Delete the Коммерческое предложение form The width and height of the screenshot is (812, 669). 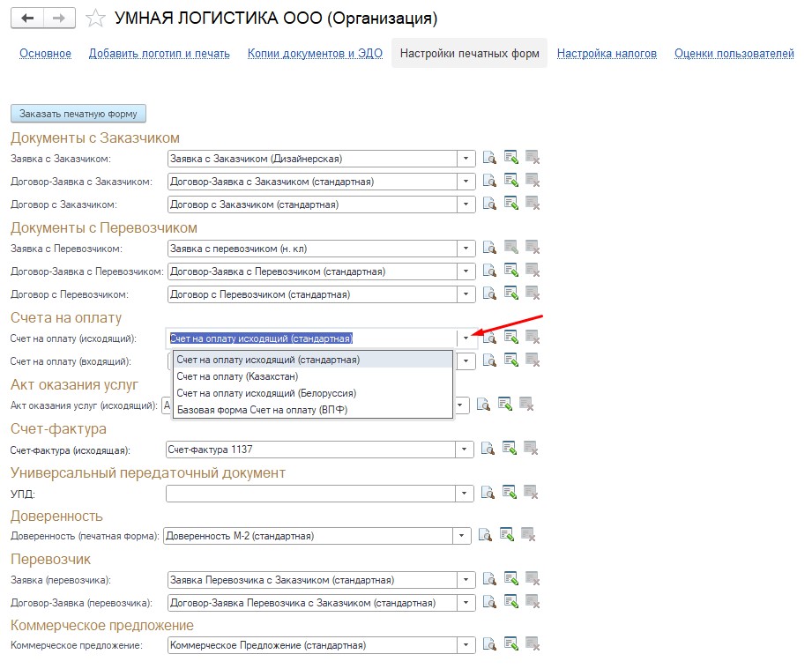click(533, 644)
